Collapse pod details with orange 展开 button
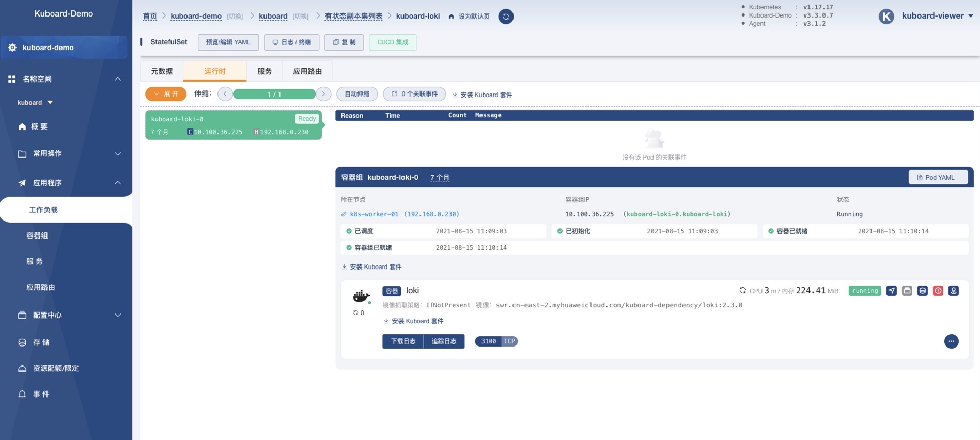Viewport: 980px width, 440px height. coord(166,94)
